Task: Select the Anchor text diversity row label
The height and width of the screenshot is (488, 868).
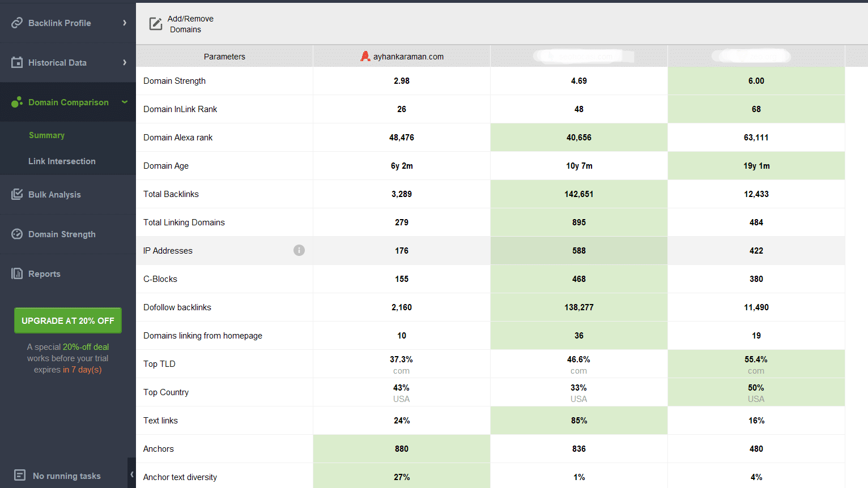Action: [180, 477]
